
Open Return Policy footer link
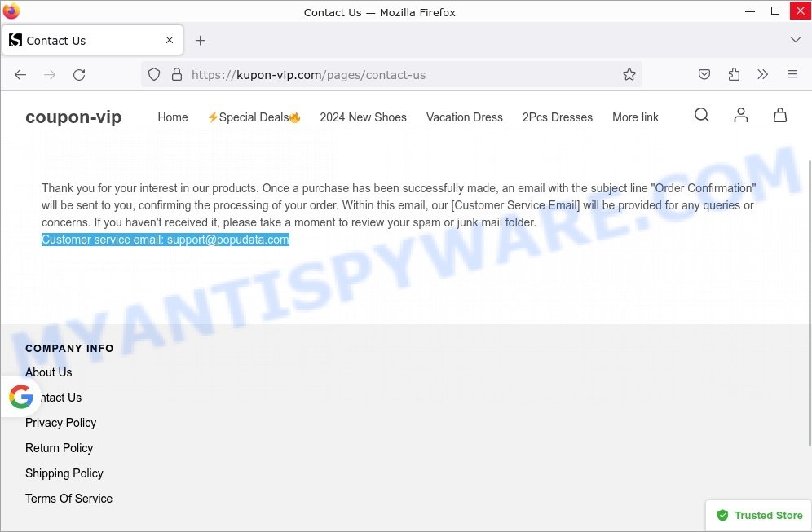[x=59, y=448]
